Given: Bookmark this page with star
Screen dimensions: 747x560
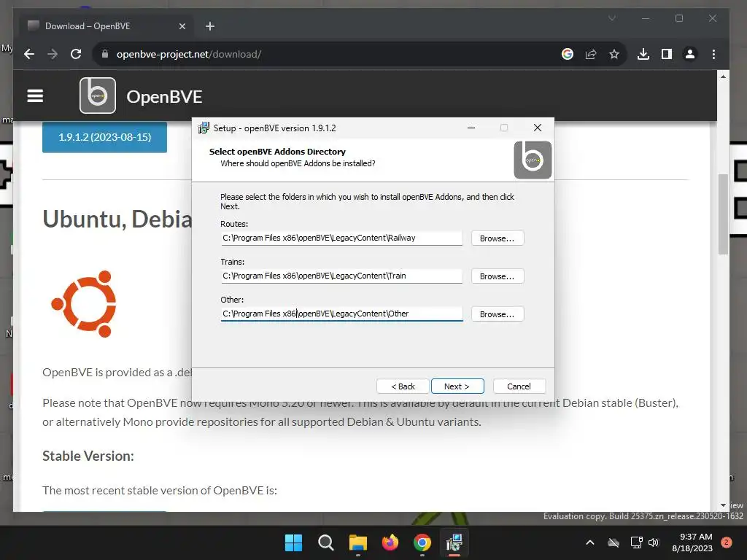Looking at the screenshot, I should pos(614,54).
